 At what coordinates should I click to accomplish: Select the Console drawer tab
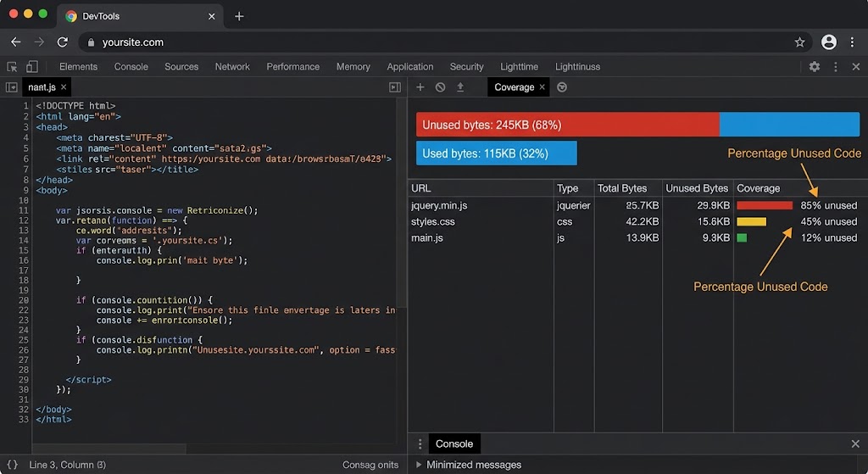point(454,443)
